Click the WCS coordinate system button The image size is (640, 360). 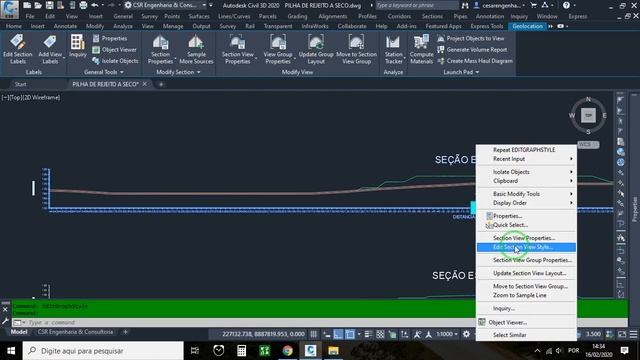click(x=588, y=144)
